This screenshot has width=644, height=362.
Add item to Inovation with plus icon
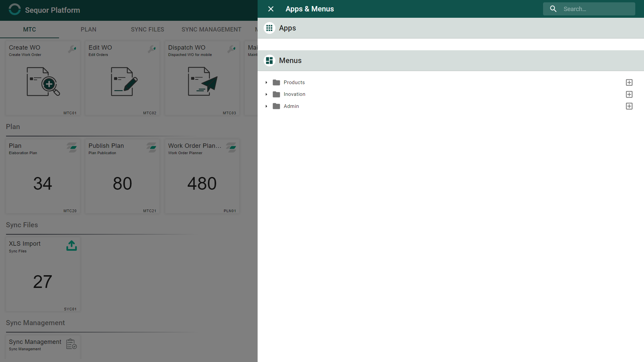tap(629, 95)
